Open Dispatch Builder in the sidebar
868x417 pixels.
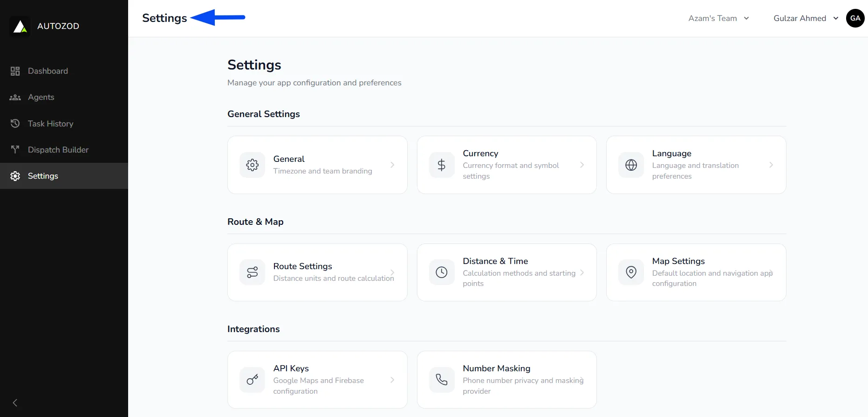[64, 150]
